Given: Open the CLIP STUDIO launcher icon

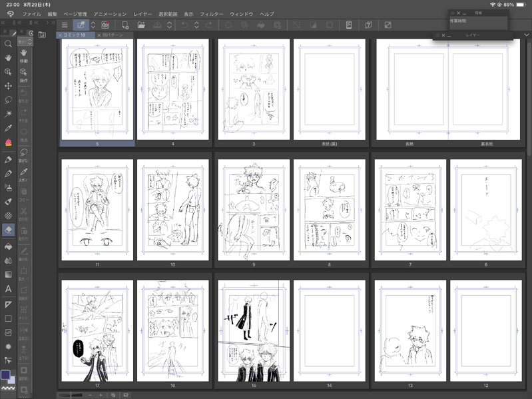Looking at the screenshot, I should coord(105,25).
